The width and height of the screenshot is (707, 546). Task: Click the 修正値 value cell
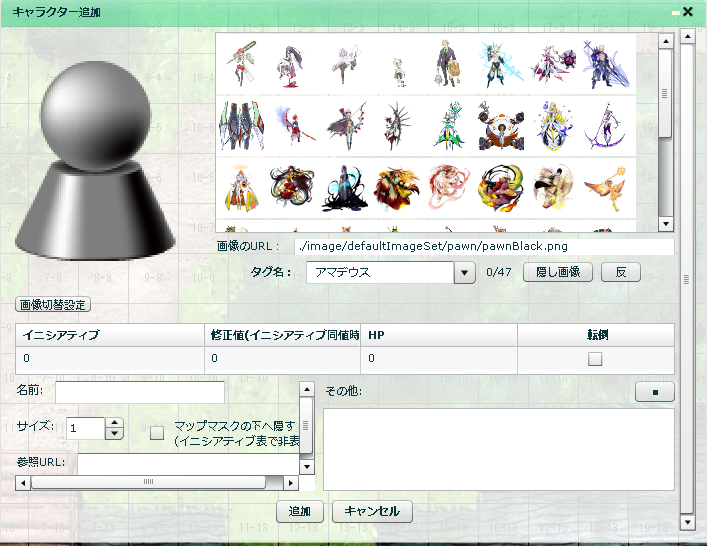[282, 358]
